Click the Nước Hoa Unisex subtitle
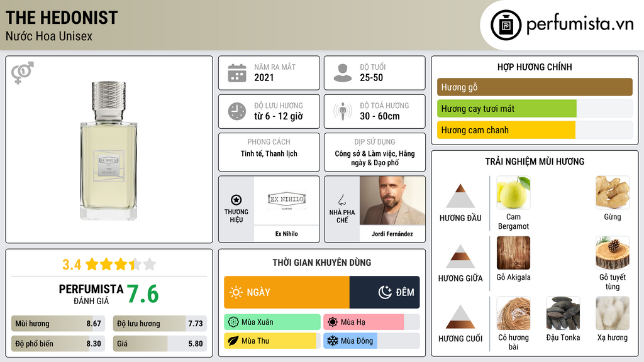 [x=49, y=36]
